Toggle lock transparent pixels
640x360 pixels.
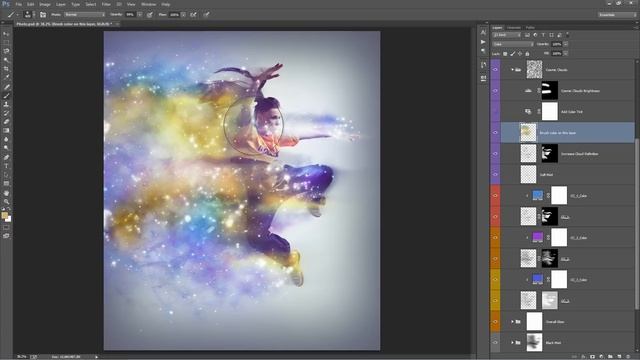(505, 54)
